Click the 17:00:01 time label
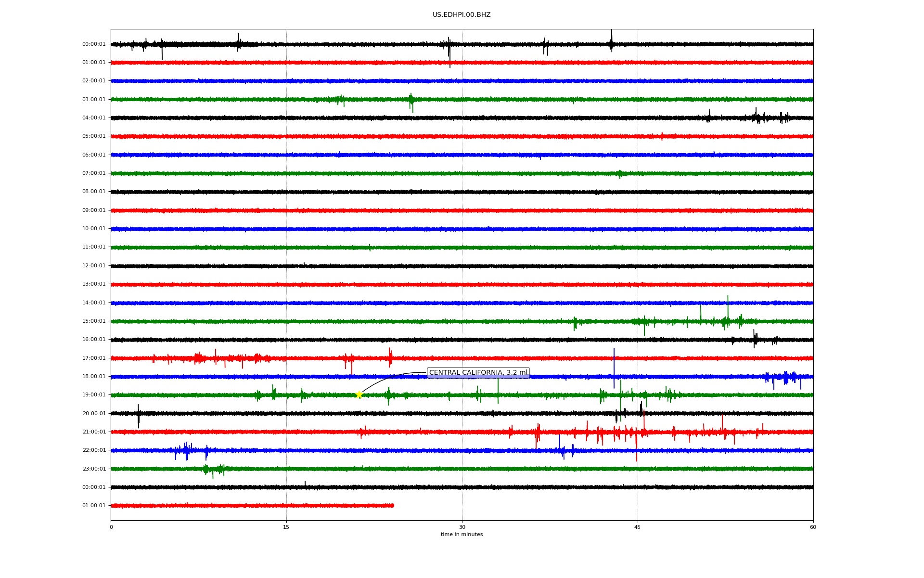The width and height of the screenshot is (924, 578). point(94,358)
